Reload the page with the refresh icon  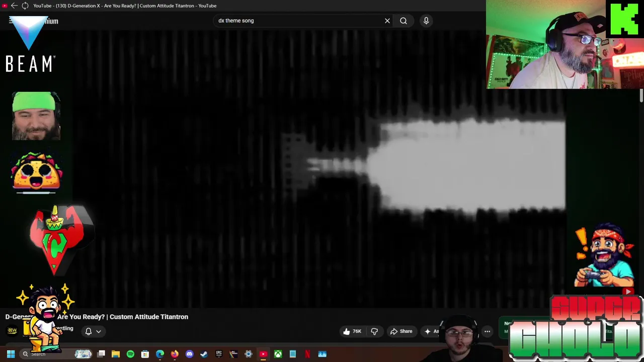(x=25, y=6)
